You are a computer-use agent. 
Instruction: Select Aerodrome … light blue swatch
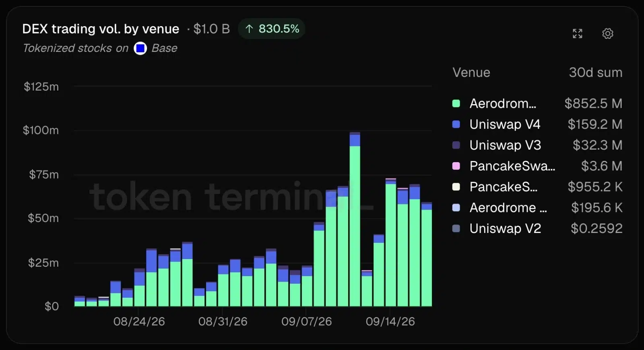pos(456,208)
